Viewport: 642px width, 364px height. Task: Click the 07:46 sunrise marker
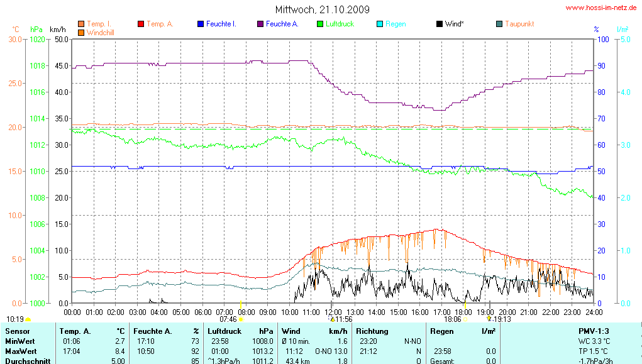tap(228, 319)
